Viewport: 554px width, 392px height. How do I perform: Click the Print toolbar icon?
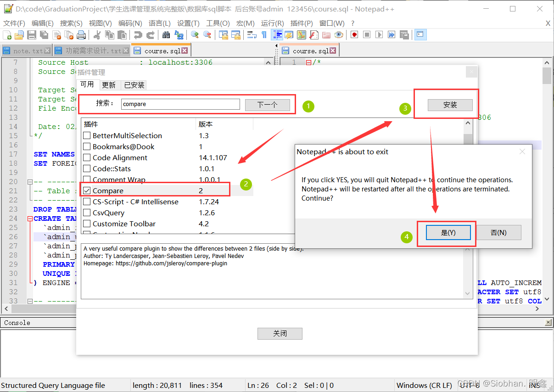pos(81,35)
